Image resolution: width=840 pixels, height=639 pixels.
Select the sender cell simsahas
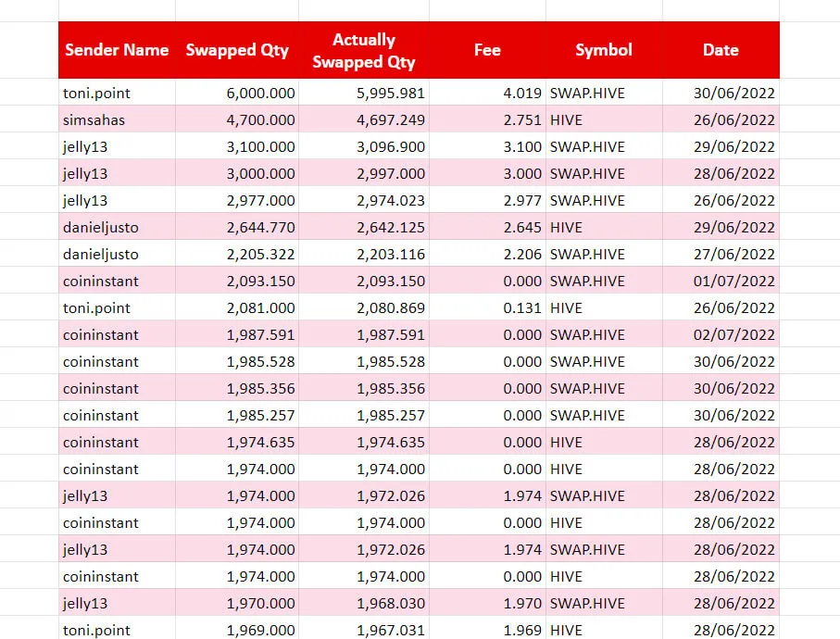tap(117, 119)
